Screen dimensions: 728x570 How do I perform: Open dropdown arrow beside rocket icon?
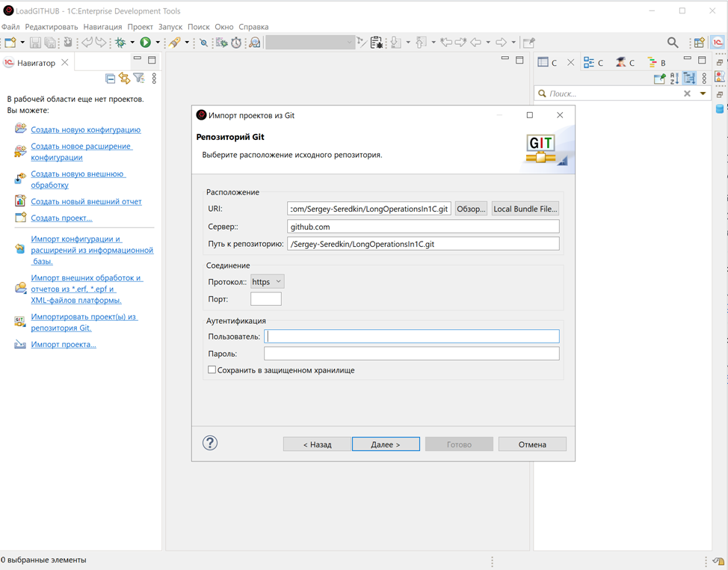click(x=187, y=43)
